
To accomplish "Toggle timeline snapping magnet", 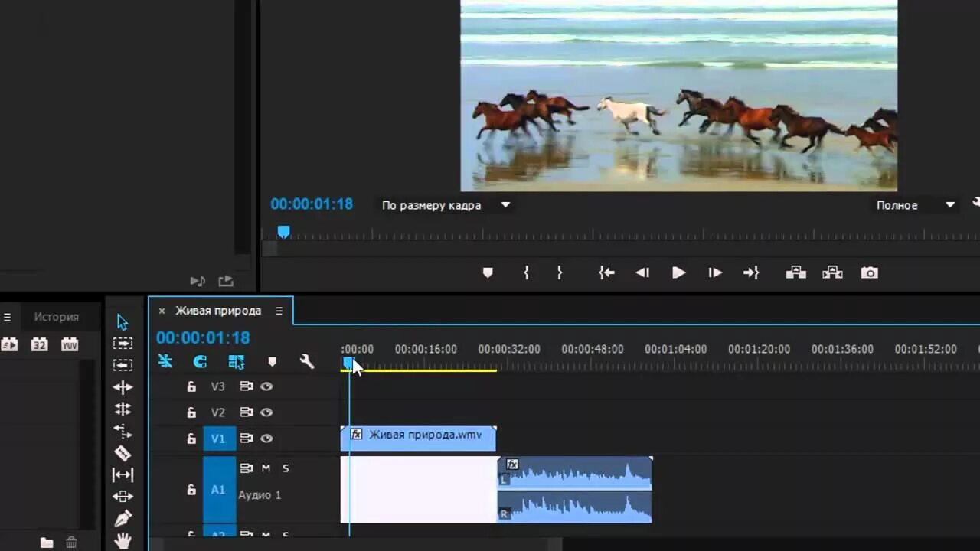I will tap(201, 362).
